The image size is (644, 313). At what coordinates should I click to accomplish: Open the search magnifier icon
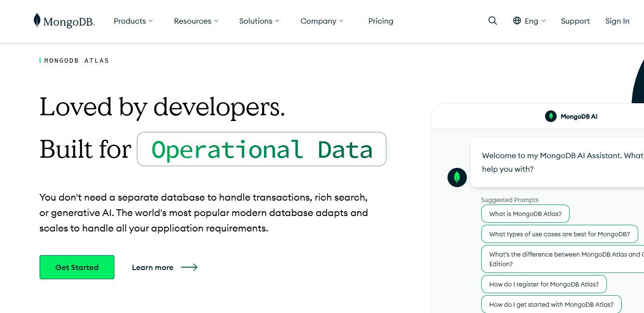492,21
